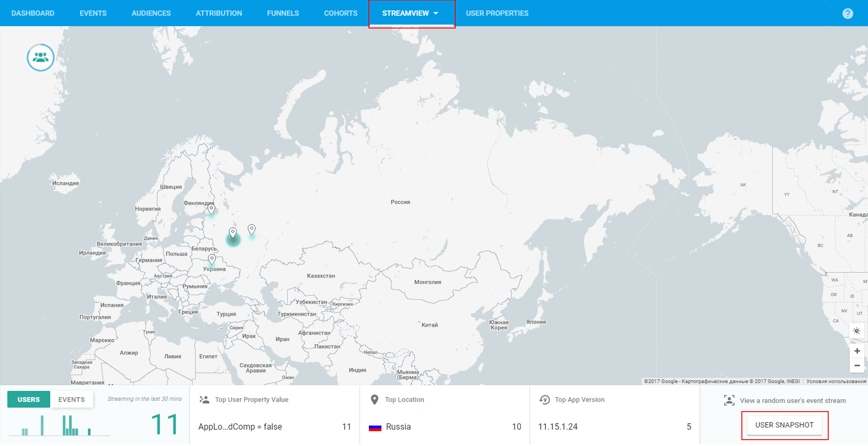Open help via the question mark icon
Viewport: 868px width, 446px height.
coord(848,13)
